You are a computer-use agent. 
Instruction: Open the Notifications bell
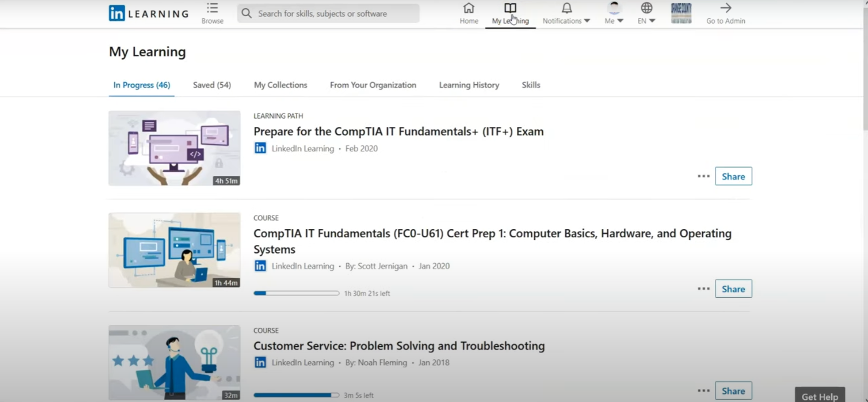point(567,8)
